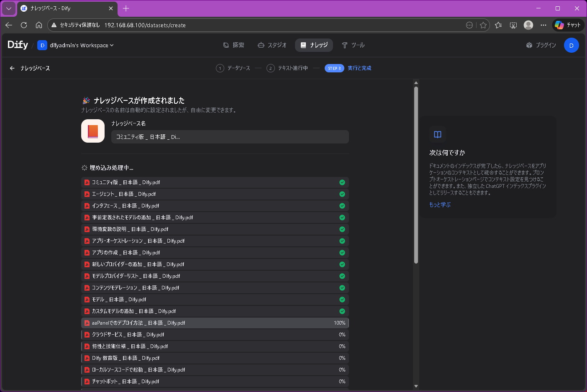Screen dimensions: 587x392
Task: Click コンテンツモデレーション pdf row
Action: tap(215, 288)
